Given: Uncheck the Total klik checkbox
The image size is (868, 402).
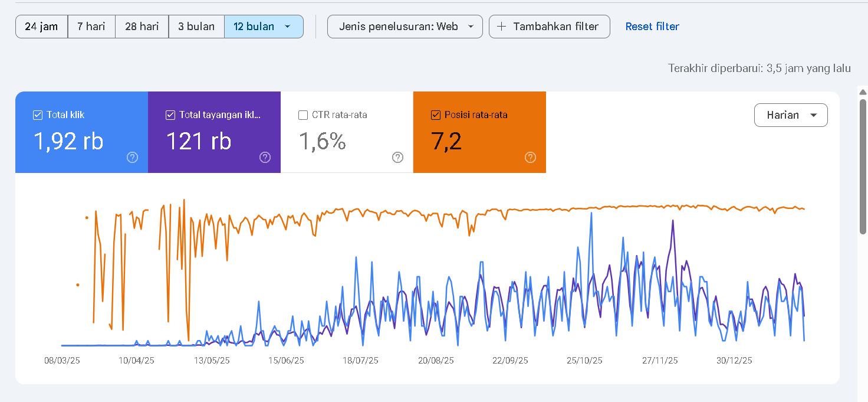Looking at the screenshot, I should (x=38, y=115).
